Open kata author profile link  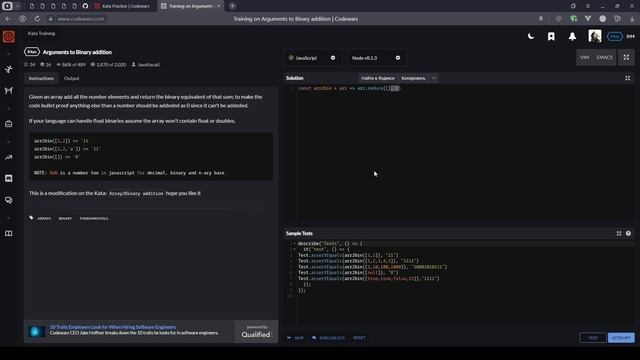click(x=146, y=64)
